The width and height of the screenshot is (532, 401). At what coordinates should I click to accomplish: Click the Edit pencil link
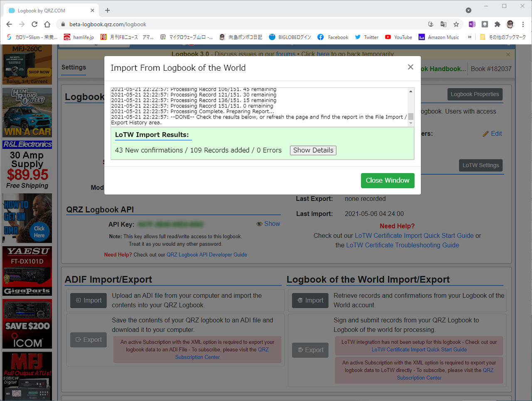[x=493, y=134]
